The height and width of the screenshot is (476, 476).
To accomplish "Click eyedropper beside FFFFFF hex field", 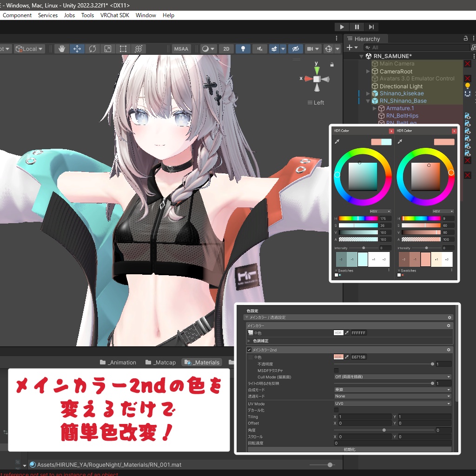I will 347,333.
